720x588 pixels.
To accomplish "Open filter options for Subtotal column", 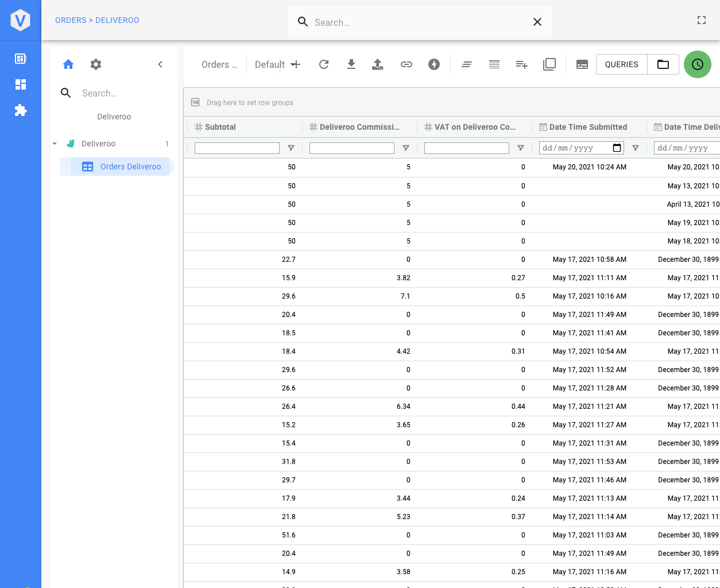I will pos(291,148).
